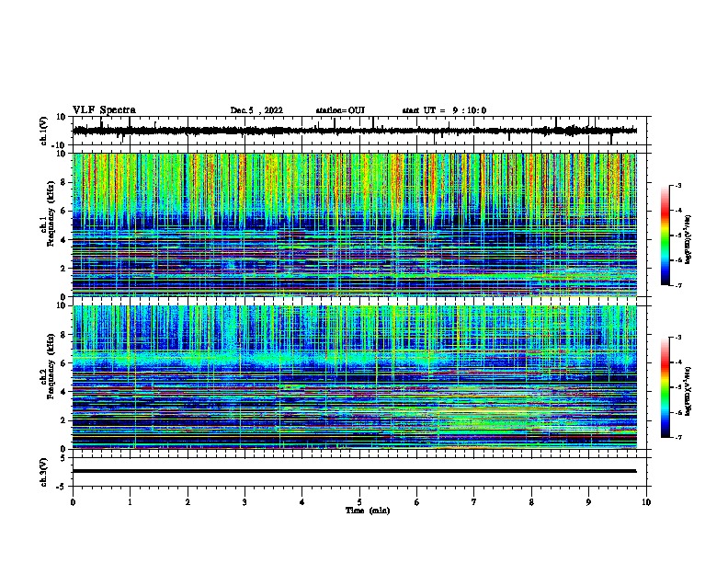Click the "3" tick on the time axis

click(x=245, y=502)
